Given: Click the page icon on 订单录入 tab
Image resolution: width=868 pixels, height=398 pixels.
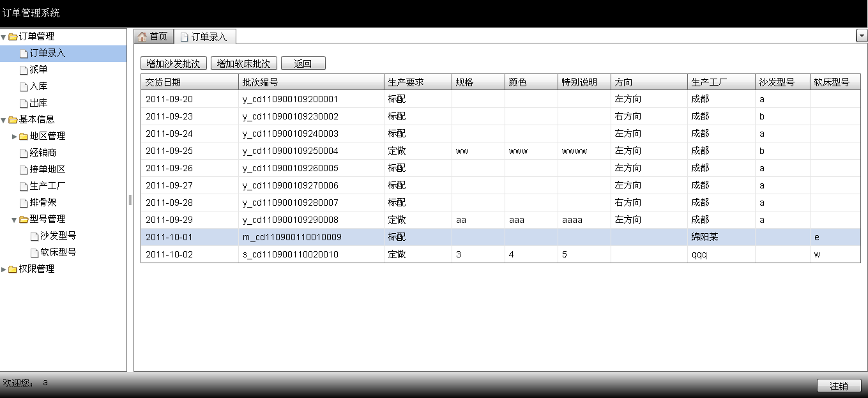Looking at the screenshot, I should [x=184, y=37].
